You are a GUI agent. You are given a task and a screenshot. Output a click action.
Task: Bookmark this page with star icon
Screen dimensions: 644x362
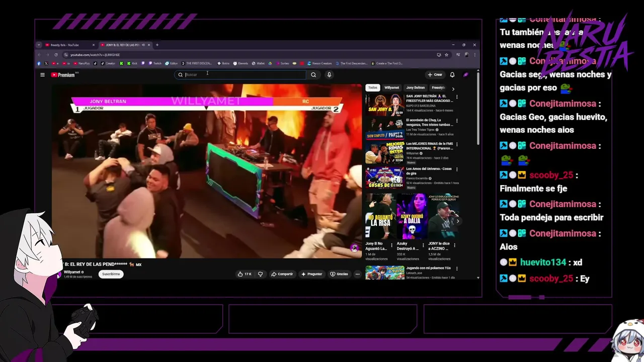446,55
